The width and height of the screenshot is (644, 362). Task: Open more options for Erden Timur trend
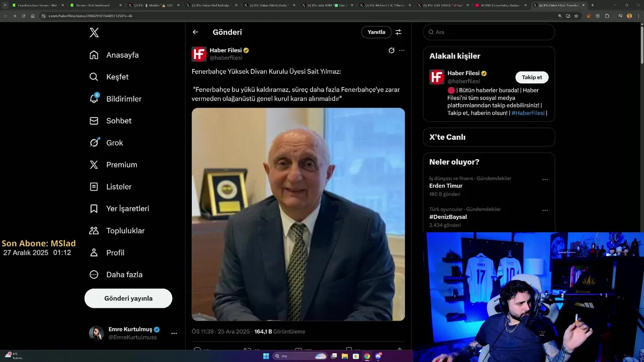point(545,179)
